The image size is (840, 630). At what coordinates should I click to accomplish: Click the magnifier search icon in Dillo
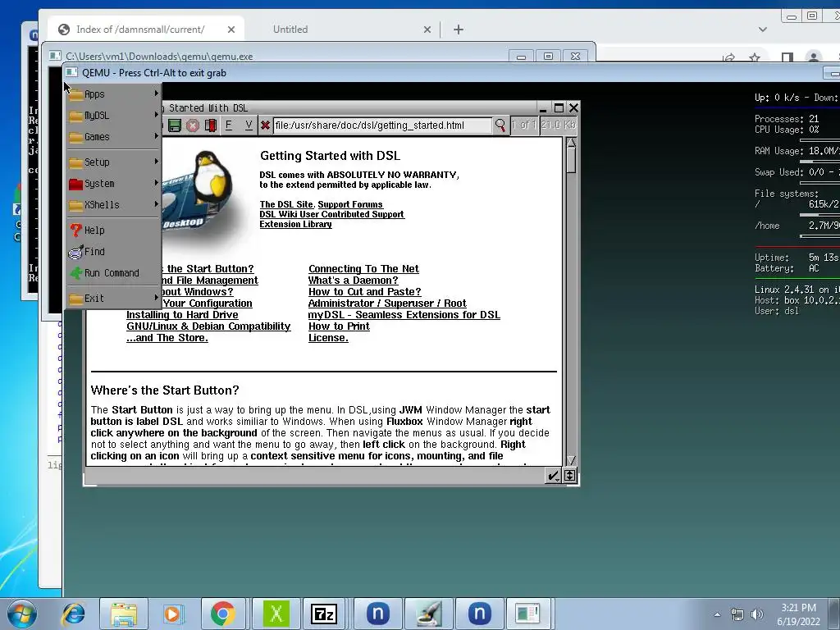click(x=500, y=126)
